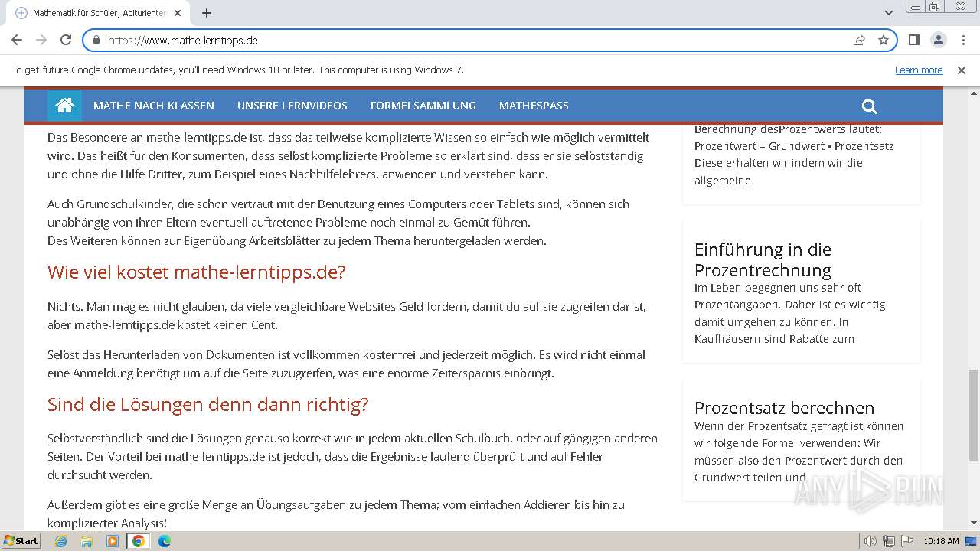Image resolution: width=980 pixels, height=551 pixels.
Task: Share this page icon
Action: (x=859, y=40)
